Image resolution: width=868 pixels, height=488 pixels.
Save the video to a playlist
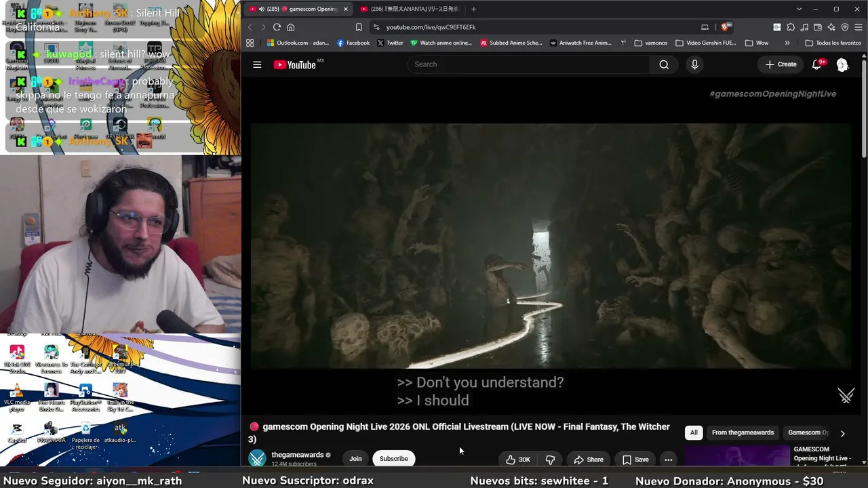pos(635,460)
